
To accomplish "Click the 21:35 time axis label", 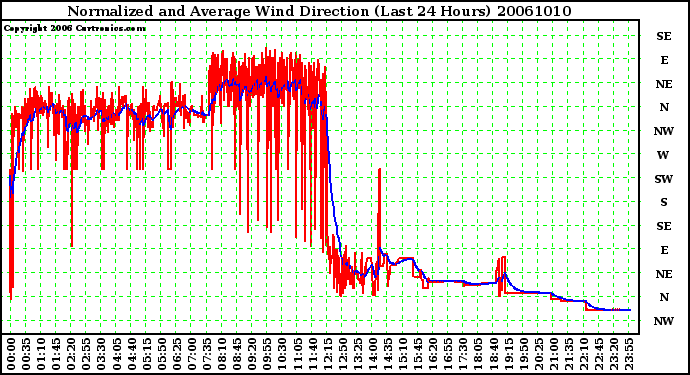I will click(569, 354).
